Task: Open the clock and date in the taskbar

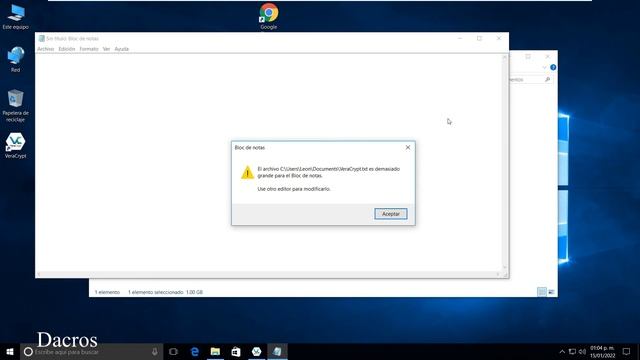Action: (x=602, y=351)
